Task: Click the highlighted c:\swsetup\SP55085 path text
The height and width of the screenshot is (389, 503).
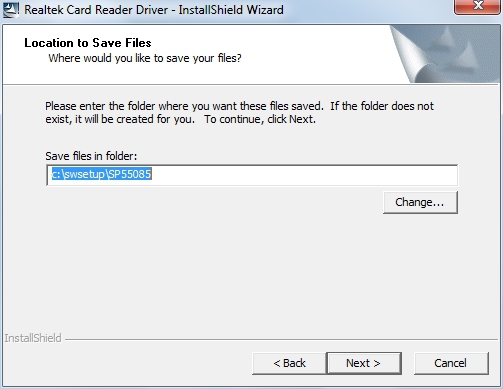Action: [102, 174]
